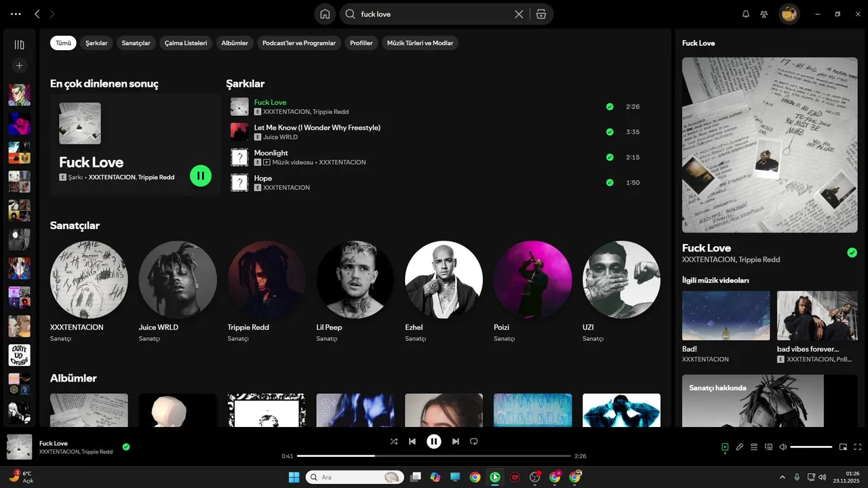Toggle saved check for Hope row
868x488 pixels.
click(610, 182)
